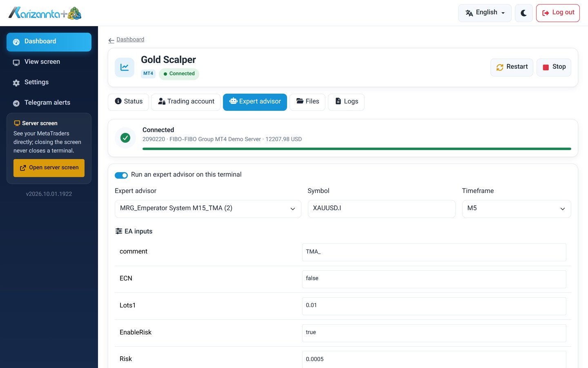Open View screen in the sidebar
The height and width of the screenshot is (368, 588).
49,62
